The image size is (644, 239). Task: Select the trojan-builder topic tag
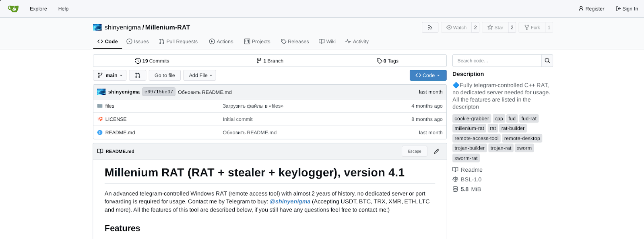(470, 148)
